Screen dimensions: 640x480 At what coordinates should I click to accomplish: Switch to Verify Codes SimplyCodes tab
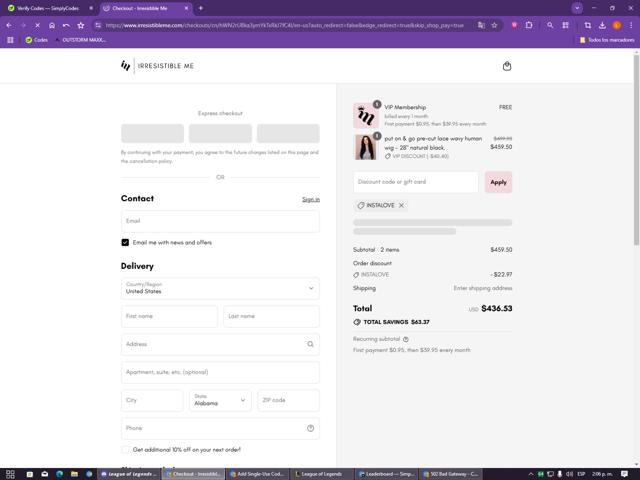point(48,8)
